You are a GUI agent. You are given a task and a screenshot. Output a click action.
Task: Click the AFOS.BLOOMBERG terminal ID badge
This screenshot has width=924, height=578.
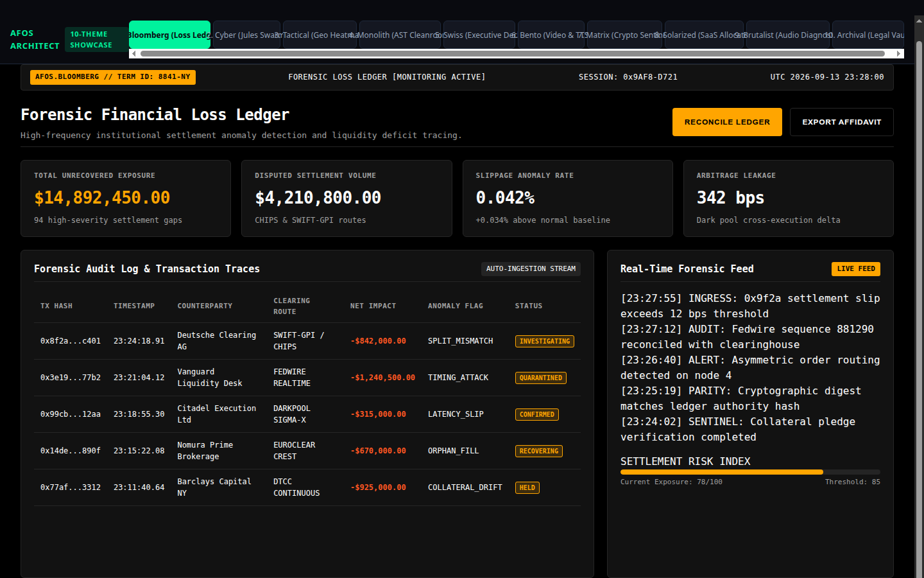[x=113, y=77]
